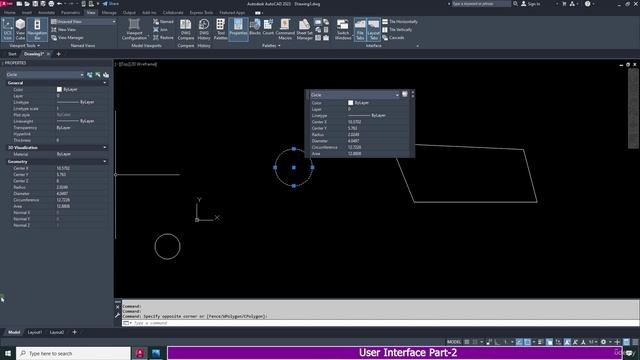Expand the Palettes panel
Image resolution: width=640 pixels, height=360 pixels.
tap(271, 46)
